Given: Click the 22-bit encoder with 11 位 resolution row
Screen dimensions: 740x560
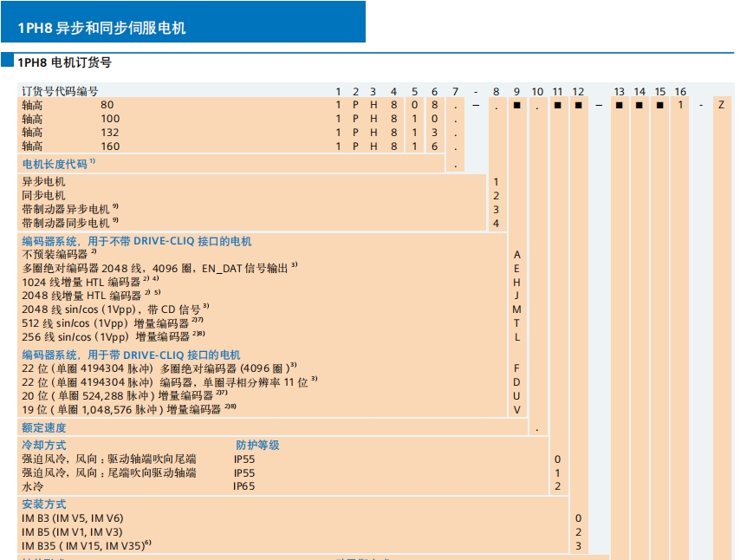Looking at the screenshot, I should (x=170, y=382).
